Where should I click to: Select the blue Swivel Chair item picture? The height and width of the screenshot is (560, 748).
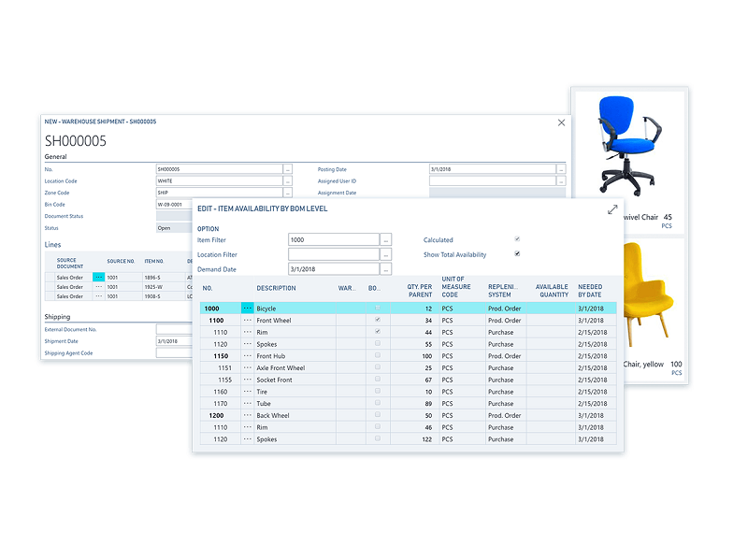pos(629,146)
